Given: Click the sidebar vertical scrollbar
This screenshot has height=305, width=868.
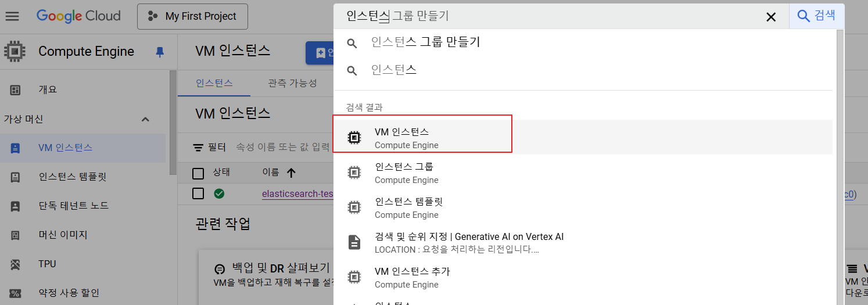Looking at the screenshot, I should point(173,122).
